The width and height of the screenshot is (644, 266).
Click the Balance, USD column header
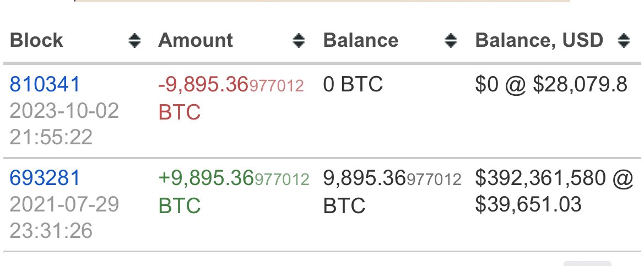539,41
